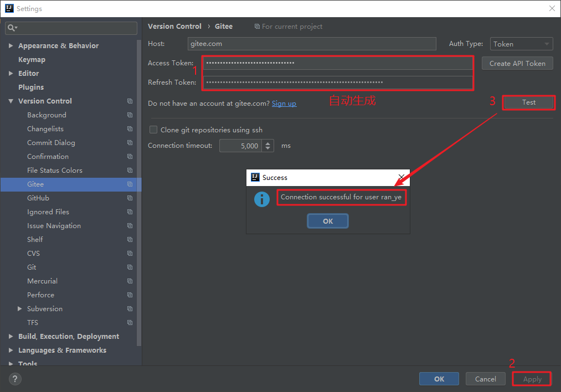Image resolution: width=561 pixels, height=392 pixels.
Task: Click the Connection timeout value field
Action: tap(241, 146)
